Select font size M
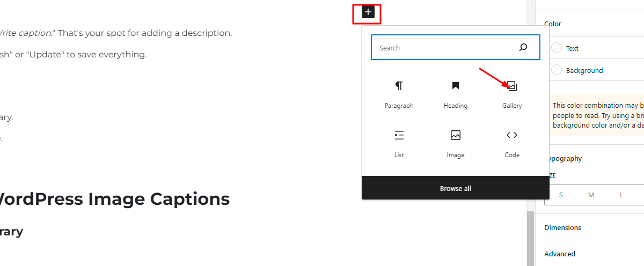Image resolution: width=644 pixels, height=266 pixels. tap(591, 195)
